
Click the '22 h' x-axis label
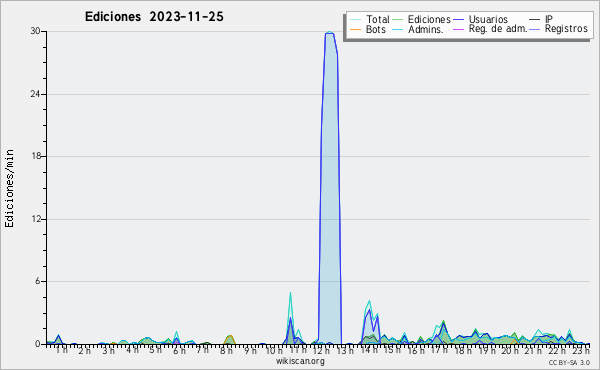pyautogui.click(x=558, y=350)
